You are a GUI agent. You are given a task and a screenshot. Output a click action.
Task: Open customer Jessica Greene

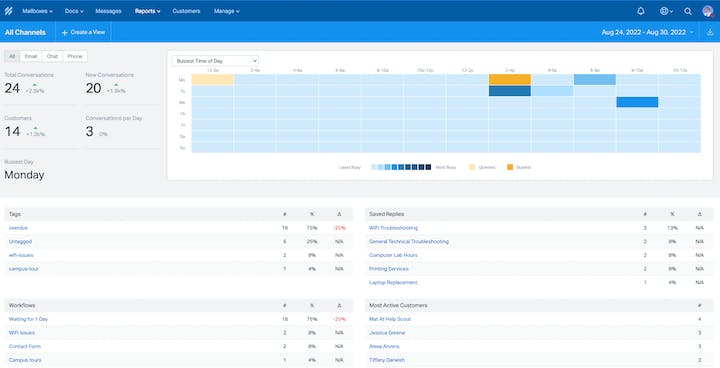[x=387, y=333]
